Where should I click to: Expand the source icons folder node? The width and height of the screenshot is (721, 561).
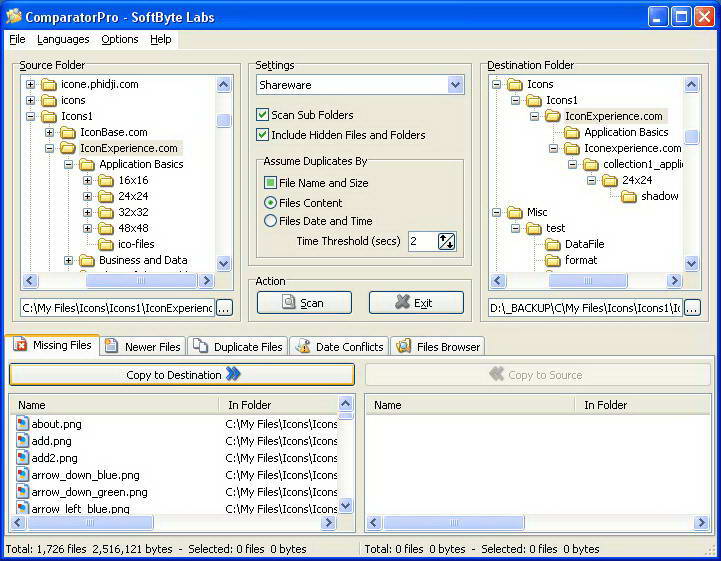[30, 100]
